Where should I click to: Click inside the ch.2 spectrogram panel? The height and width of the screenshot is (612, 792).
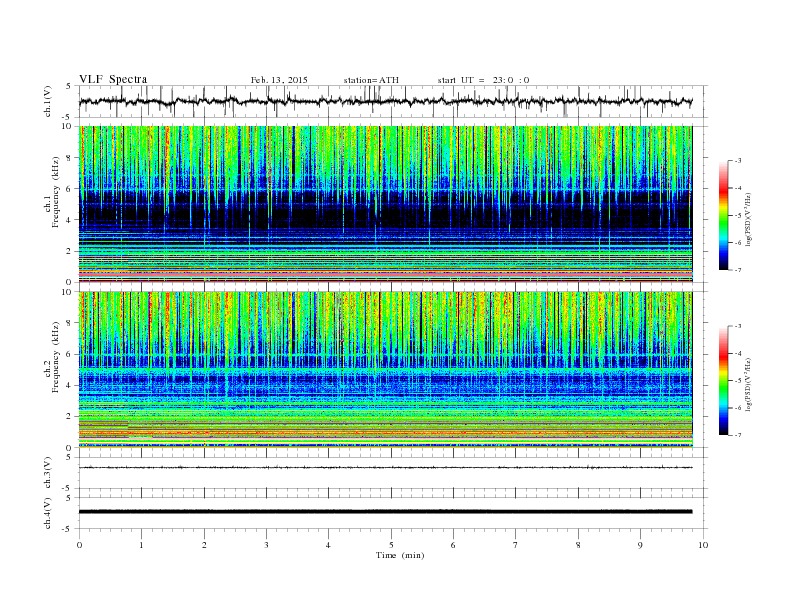385,369
